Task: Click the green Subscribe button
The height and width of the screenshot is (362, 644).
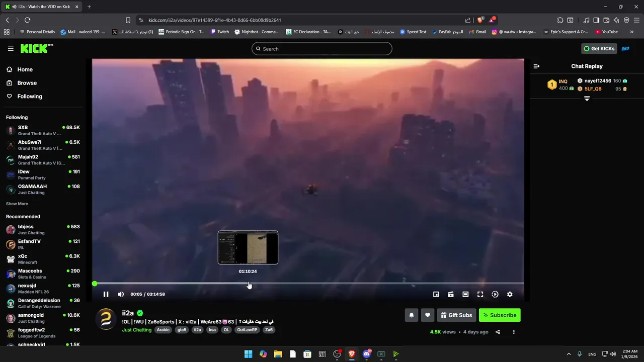Action: 500,315
